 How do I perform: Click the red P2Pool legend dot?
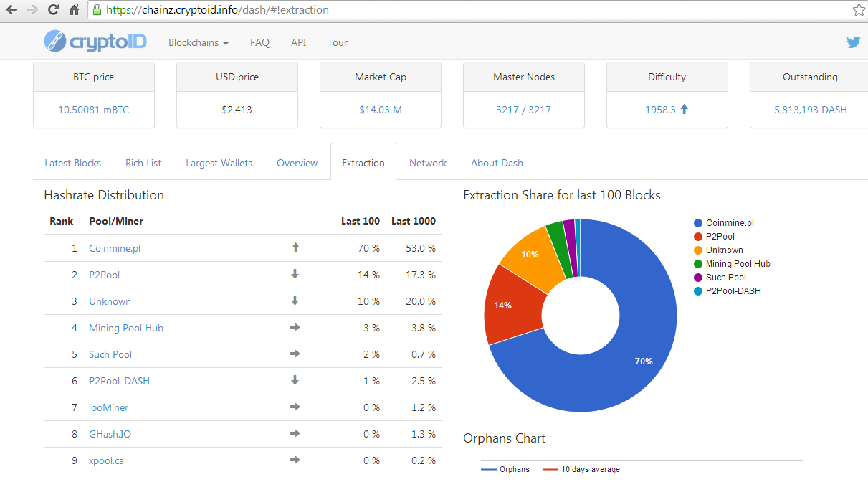(x=698, y=237)
